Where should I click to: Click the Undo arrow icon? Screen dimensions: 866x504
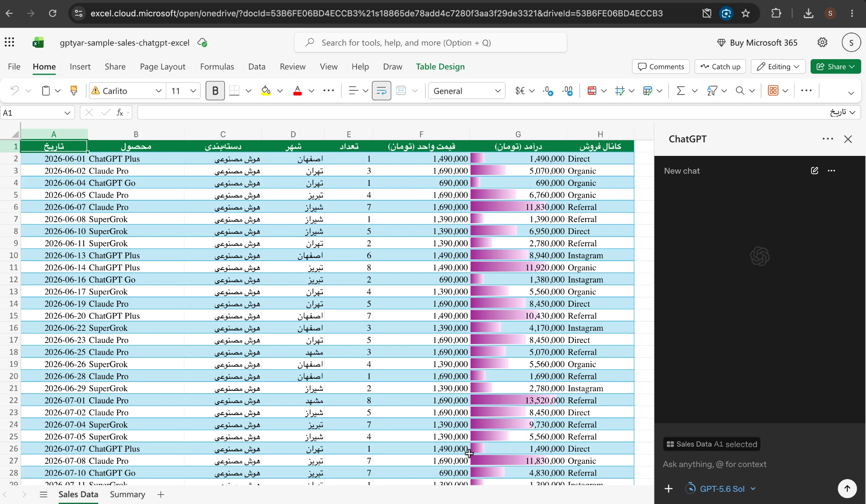click(15, 91)
